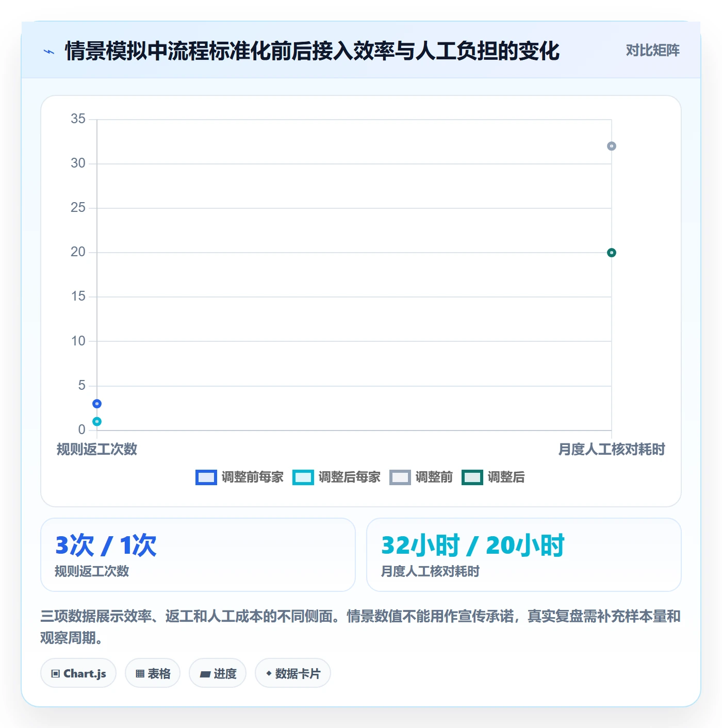
Task: Click the 进度 tag chip
Action: pyautogui.click(x=218, y=673)
